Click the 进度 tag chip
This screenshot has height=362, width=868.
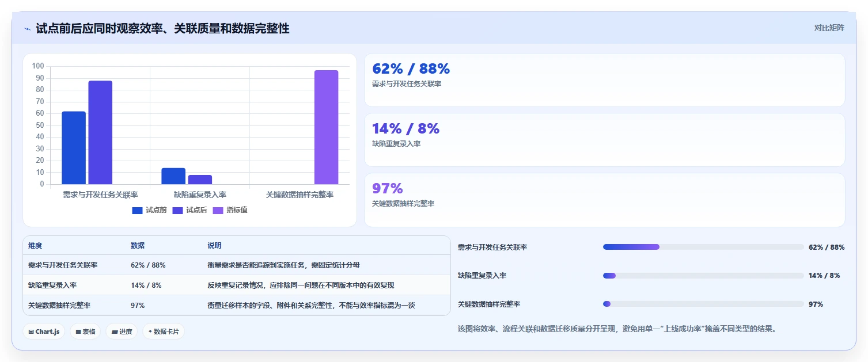pyautogui.click(x=122, y=331)
